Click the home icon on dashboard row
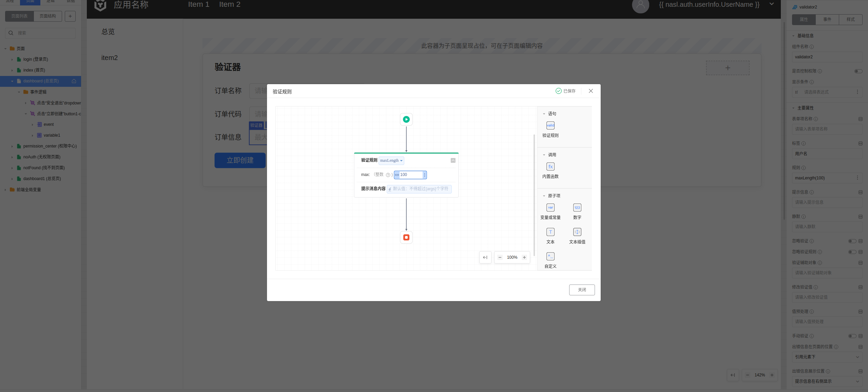Viewport: 868px width, 392px height. (74, 81)
